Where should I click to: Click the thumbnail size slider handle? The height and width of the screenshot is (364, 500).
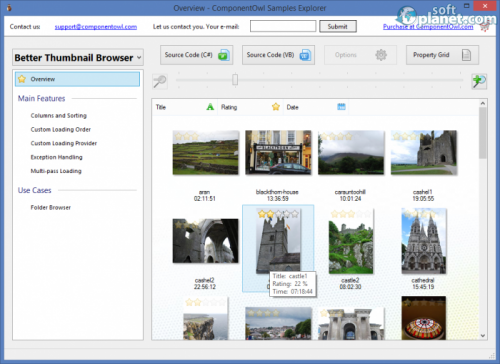(x=235, y=80)
